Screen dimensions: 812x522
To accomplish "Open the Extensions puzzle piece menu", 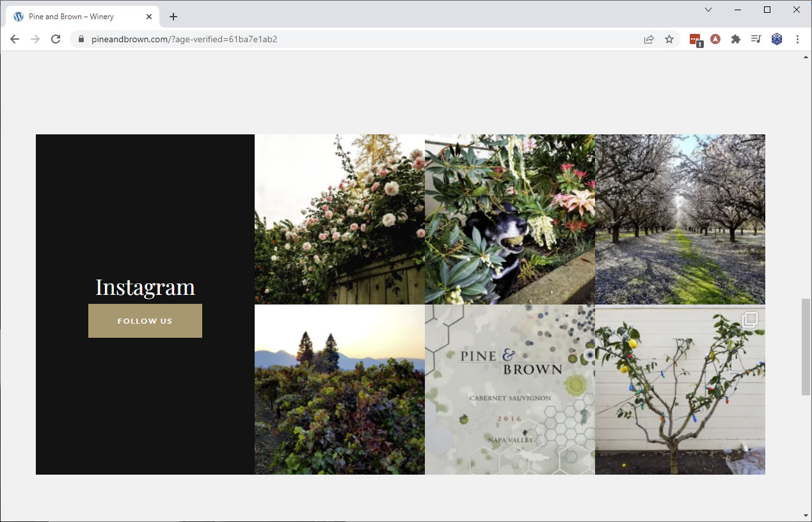I will coord(736,39).
